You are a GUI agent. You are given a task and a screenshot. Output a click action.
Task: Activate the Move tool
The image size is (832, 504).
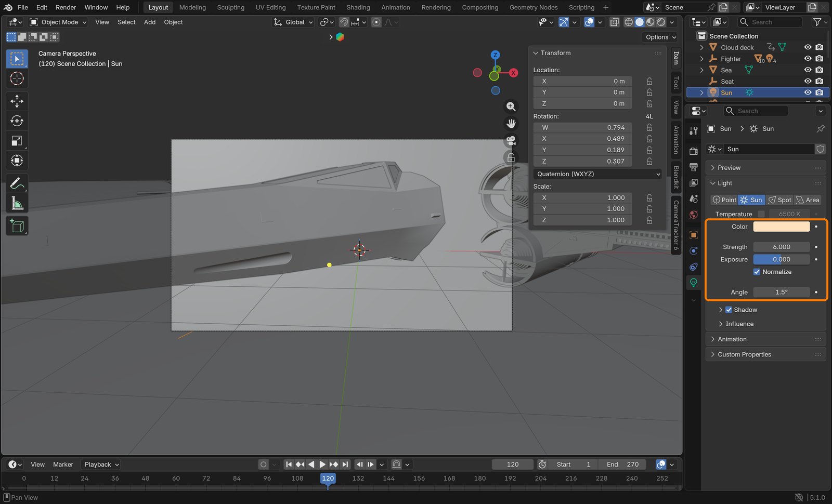[x=17, y=101]
